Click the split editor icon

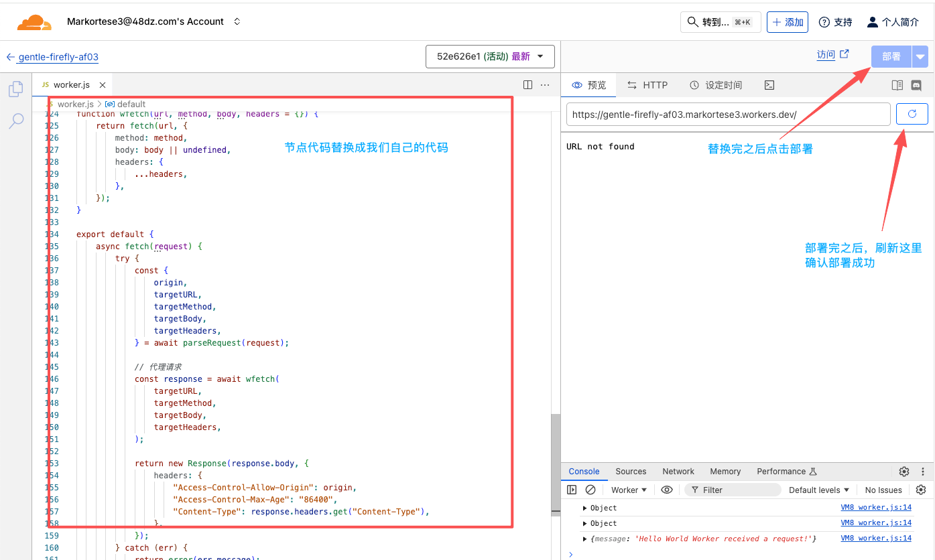pyautogui.click(x=527, y=85)
